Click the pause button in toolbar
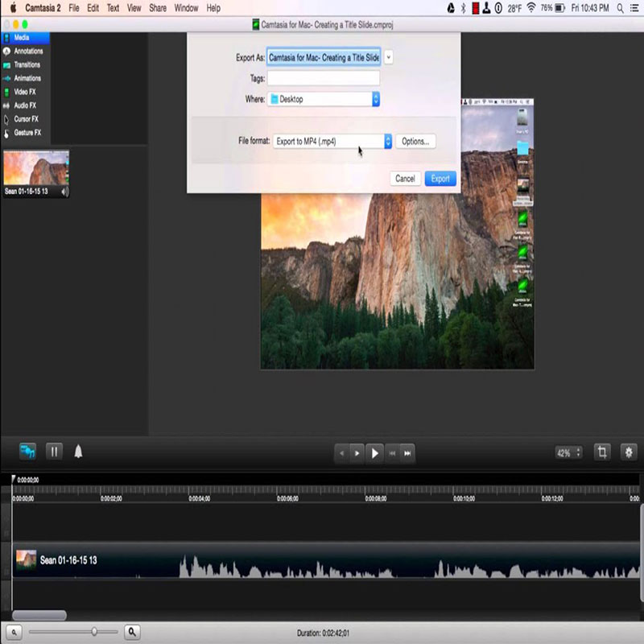 pyautogui.click(x=54, y=452)
